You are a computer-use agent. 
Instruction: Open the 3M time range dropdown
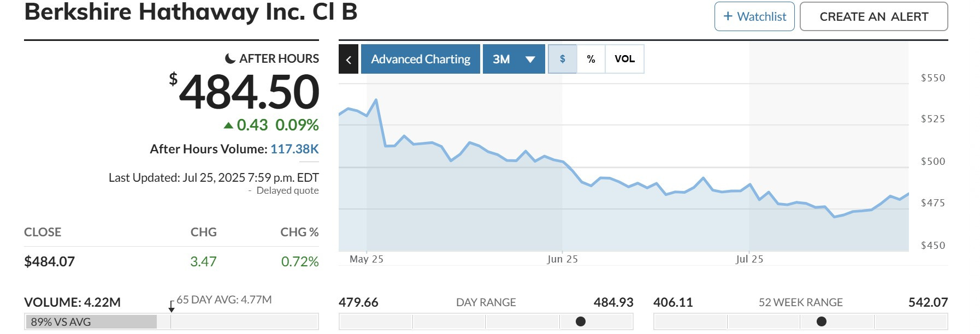tap(513, 59)
